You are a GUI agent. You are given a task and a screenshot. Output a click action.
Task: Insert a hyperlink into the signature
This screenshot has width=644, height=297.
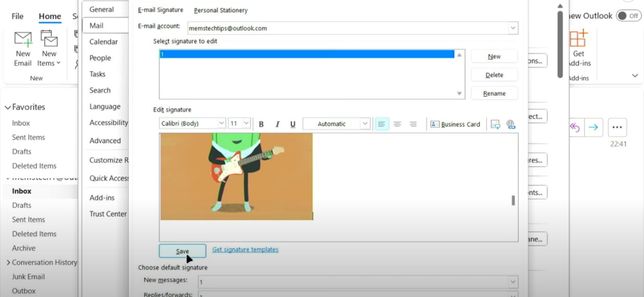(511, 124)
